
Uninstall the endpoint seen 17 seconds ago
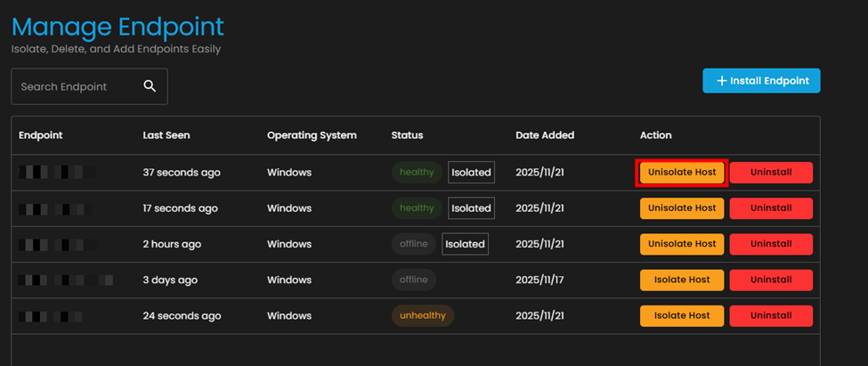coord(771,208)
